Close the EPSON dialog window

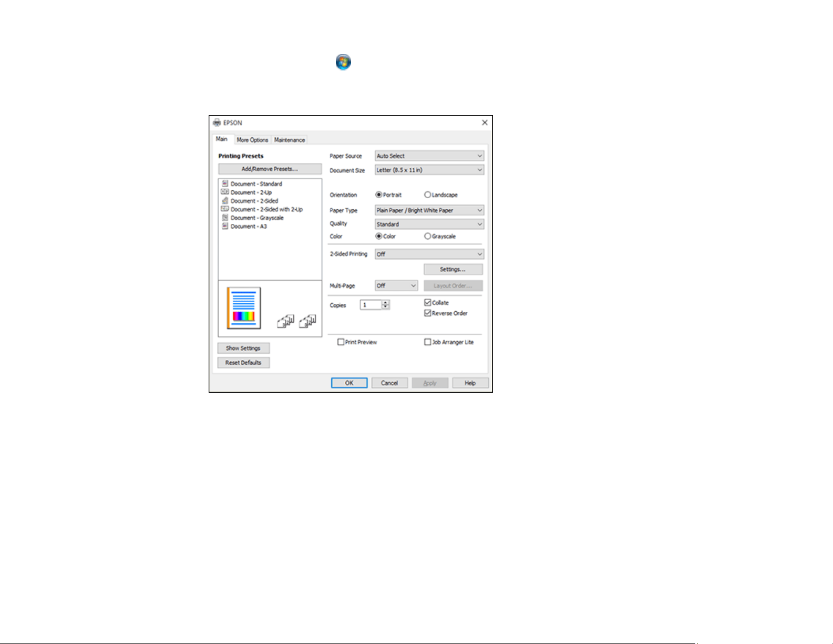pos(485,122)
